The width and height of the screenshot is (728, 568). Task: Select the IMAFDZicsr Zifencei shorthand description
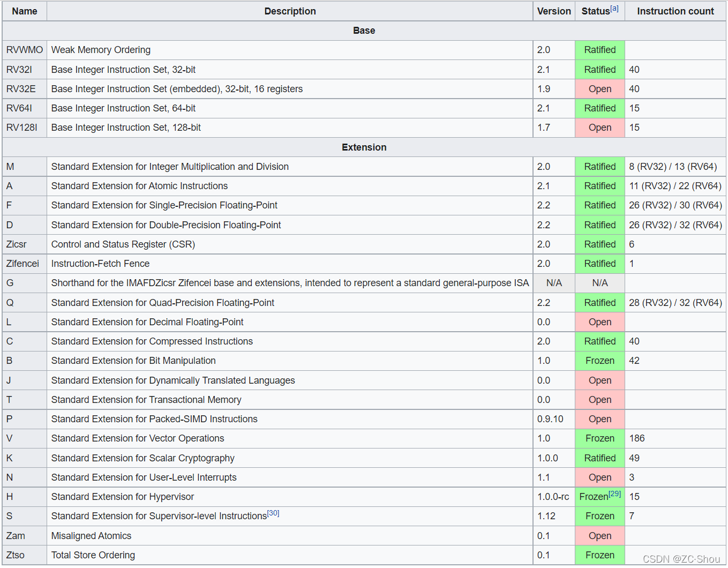290,283
